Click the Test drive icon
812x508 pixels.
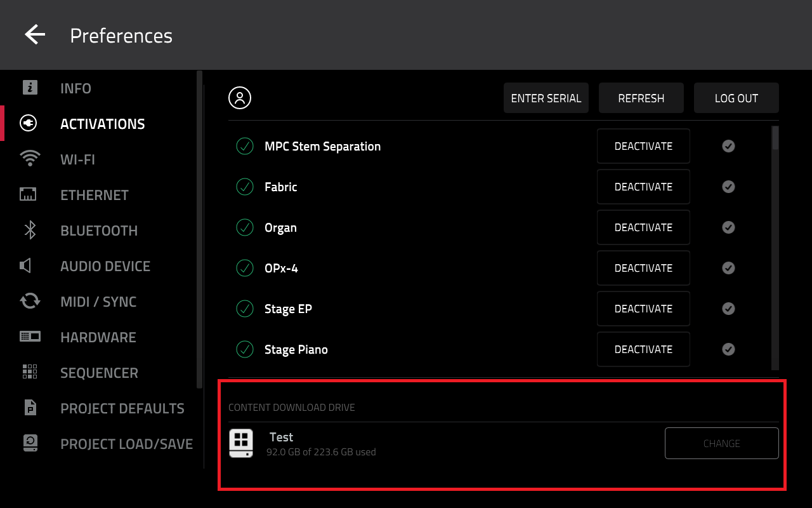[241, 443]
